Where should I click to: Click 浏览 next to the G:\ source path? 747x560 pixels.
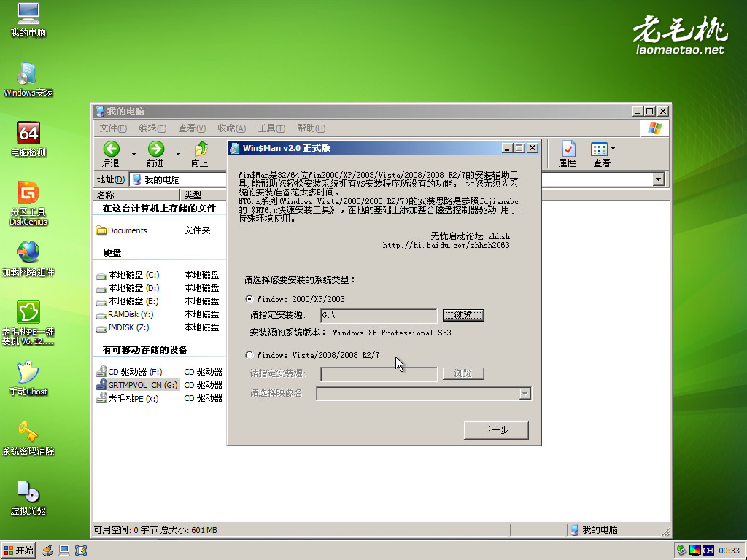coord(463,315)
